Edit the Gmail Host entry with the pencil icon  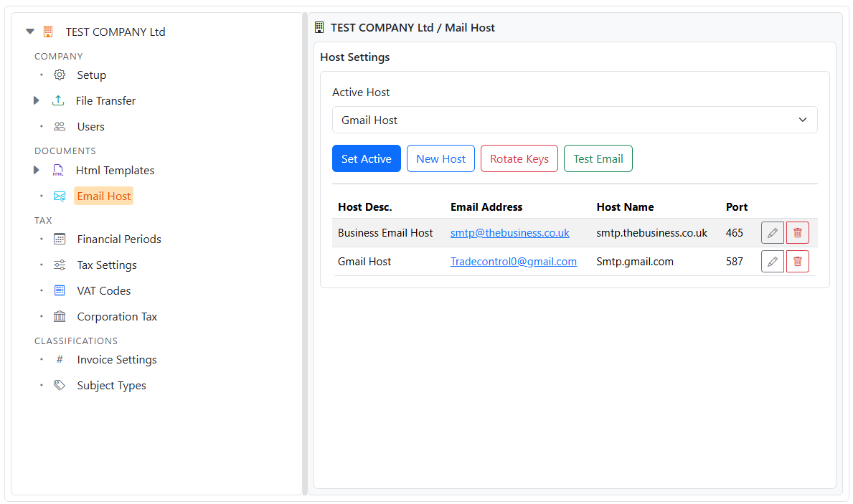773,261
